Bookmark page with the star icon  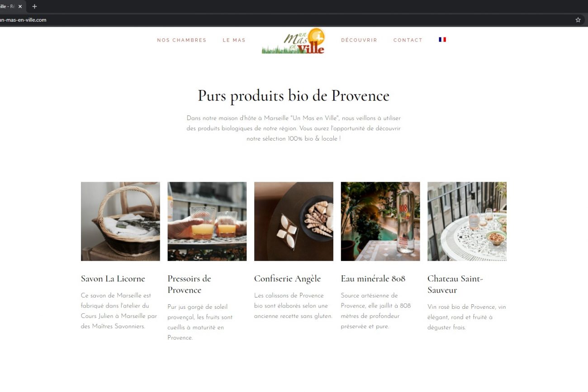pyautogui.click(x=578, y=20)
